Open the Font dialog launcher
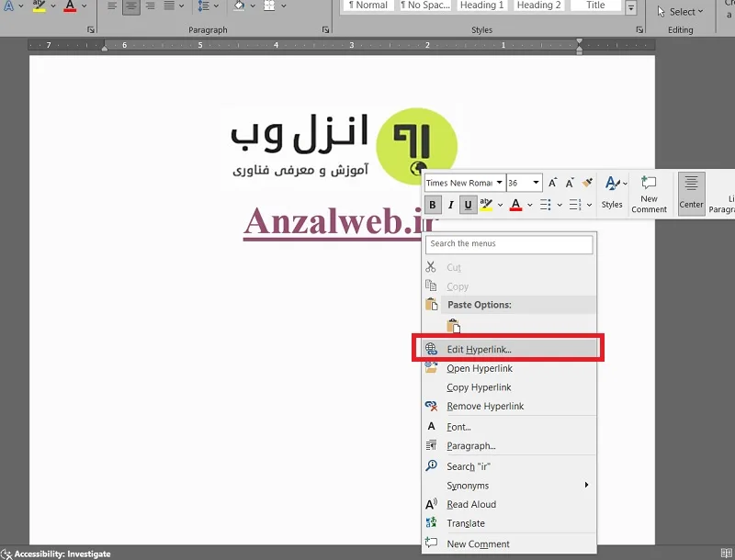Image resolution: width=735 pixels, height=560 pixels. click(x=90, y=30)
